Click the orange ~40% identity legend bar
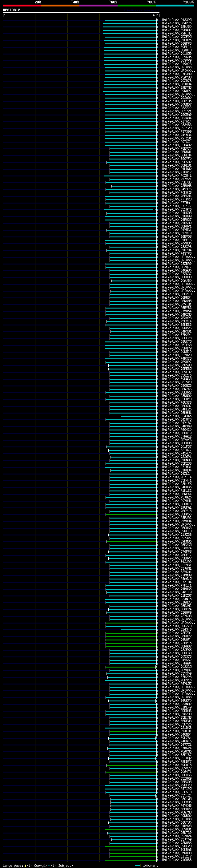The image size is (197, 868). [x=60, y=6]
